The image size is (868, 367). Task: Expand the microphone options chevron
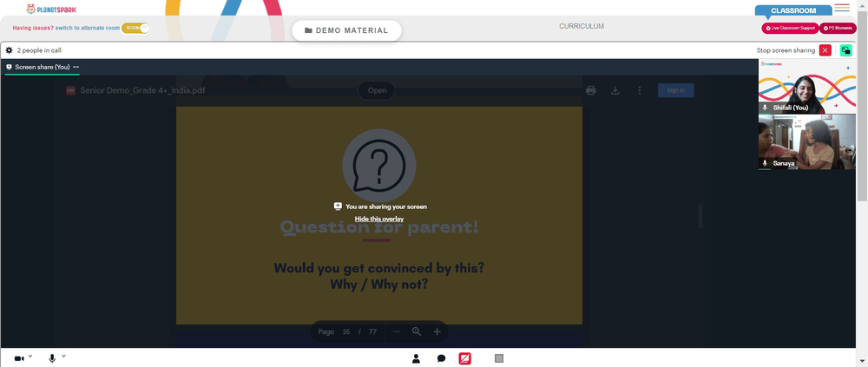point(63,357)
